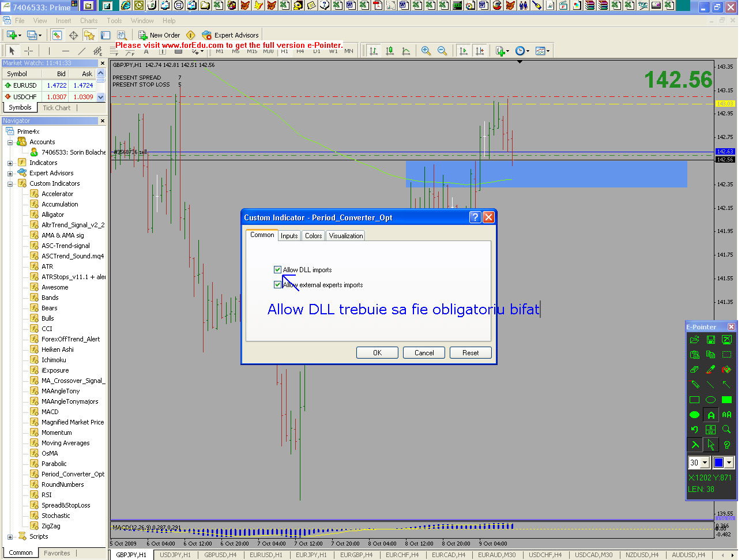Click the blue color swatch in E-Pointer
Viewport: 749px width, 560px height.
[718, 463]
